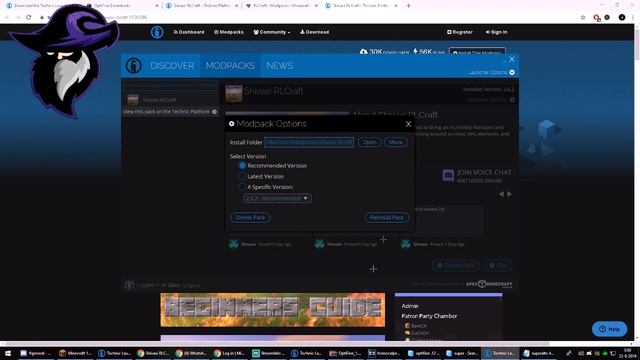Click Delete Pack behind the dialog in the launcher

(x=456, y=265)
